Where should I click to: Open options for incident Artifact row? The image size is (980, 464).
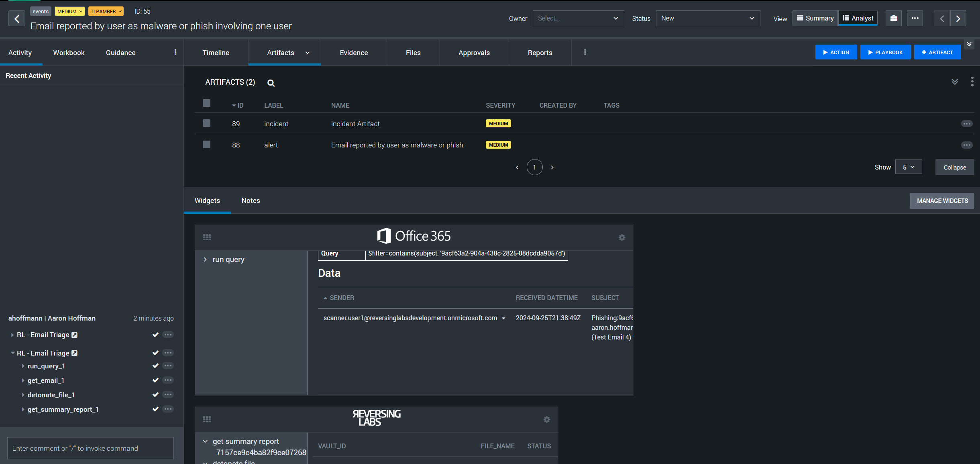click(x=967, y=124)
